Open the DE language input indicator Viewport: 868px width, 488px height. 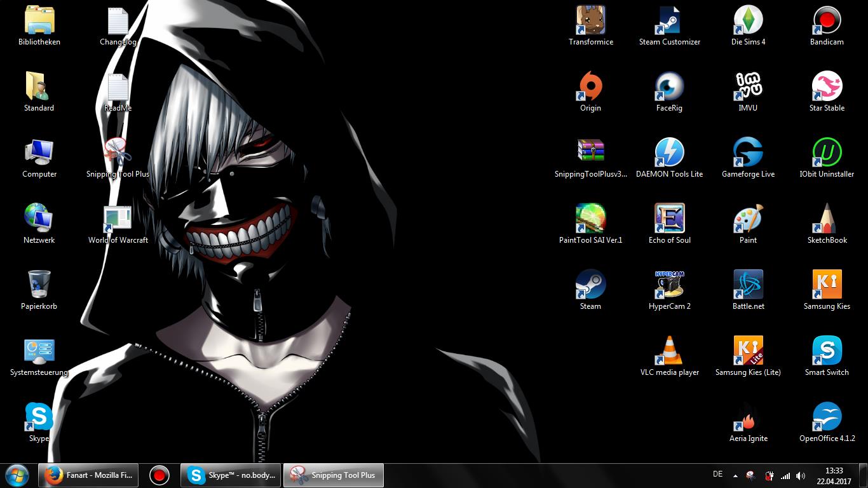point(718,474)
